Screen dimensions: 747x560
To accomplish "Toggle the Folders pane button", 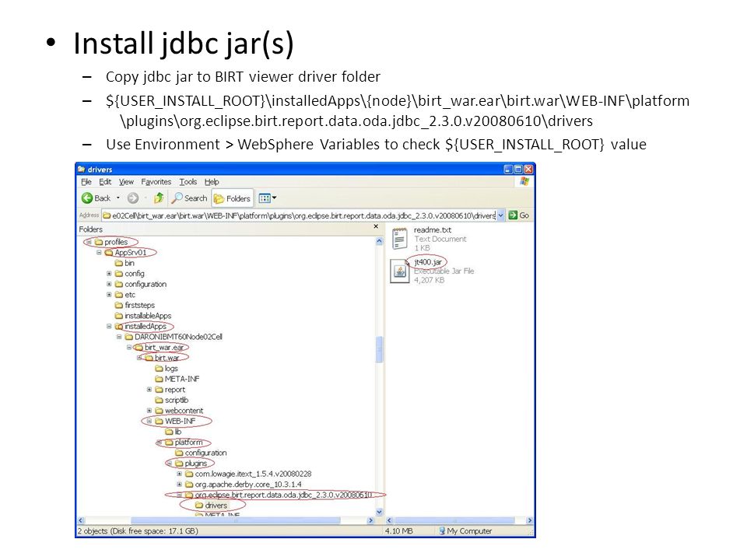I will pyautogui.click(x=232, y=198).
